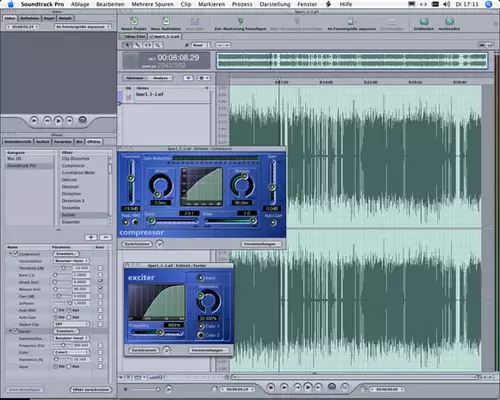Collapse the Compressor effect disclosure triangle
This screenshot has height=400, width=500.
click(10, 254)
